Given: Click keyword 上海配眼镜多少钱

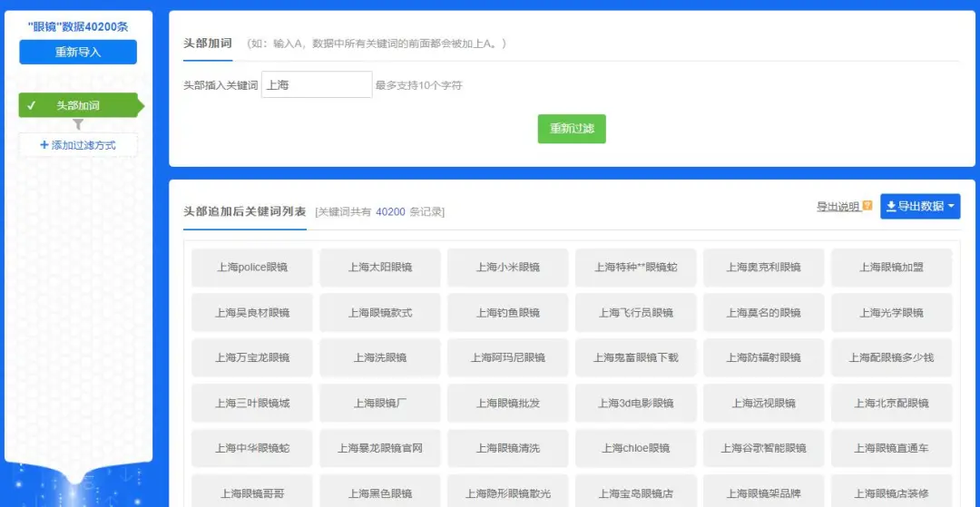Looking at the screenshot, I should pos(892,357).
